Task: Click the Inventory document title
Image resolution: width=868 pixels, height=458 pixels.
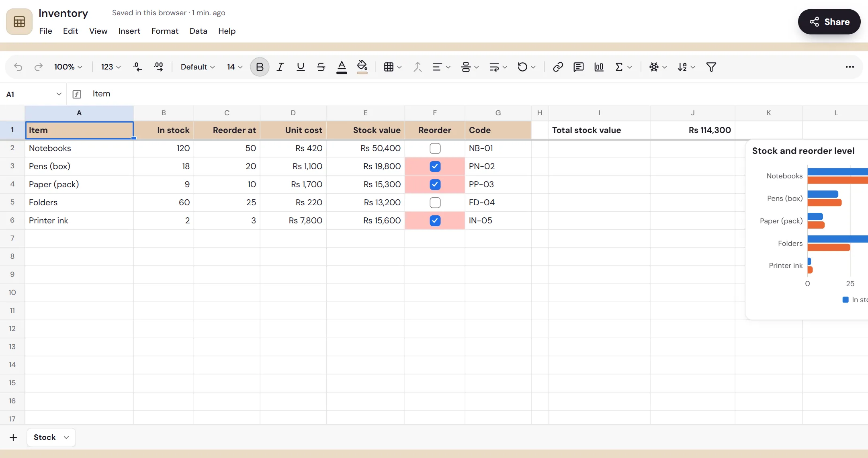Action: pyautogui.click(x=63, y=13)
